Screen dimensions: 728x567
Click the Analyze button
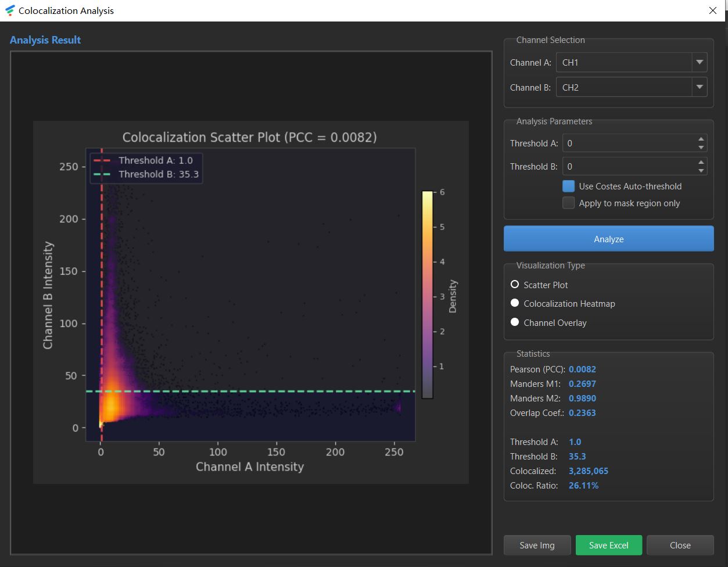click(x=608, y=239)
